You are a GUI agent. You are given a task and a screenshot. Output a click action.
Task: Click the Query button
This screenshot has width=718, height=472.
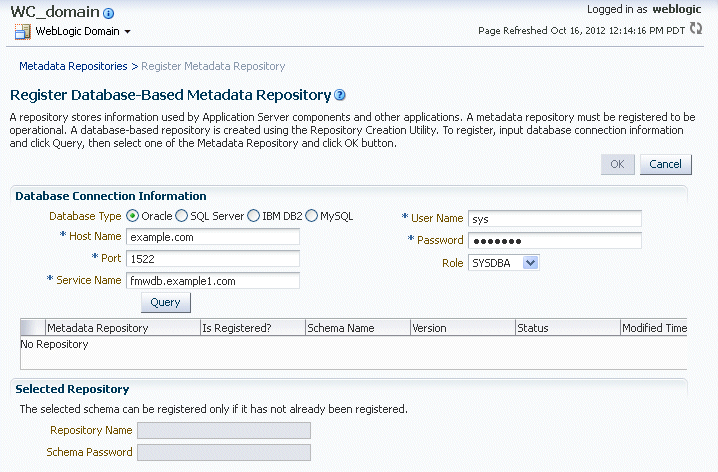click(x=165, y=303)
